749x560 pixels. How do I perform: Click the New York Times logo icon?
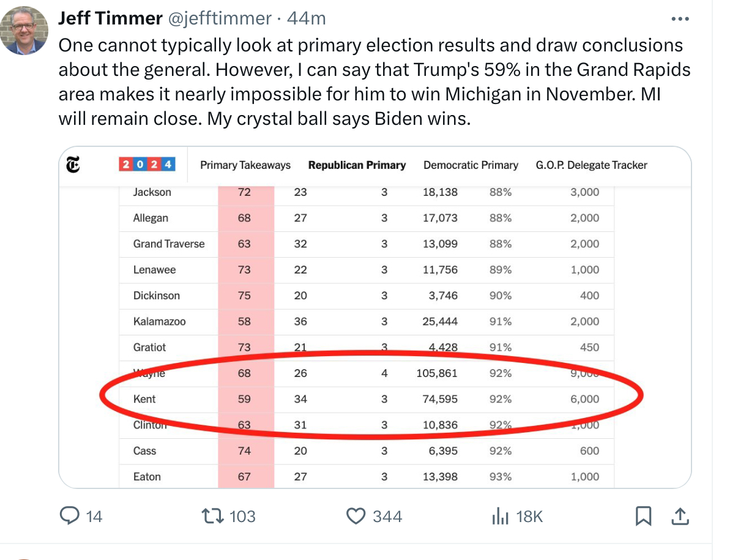pyautogui.click(x=73, y=165)
